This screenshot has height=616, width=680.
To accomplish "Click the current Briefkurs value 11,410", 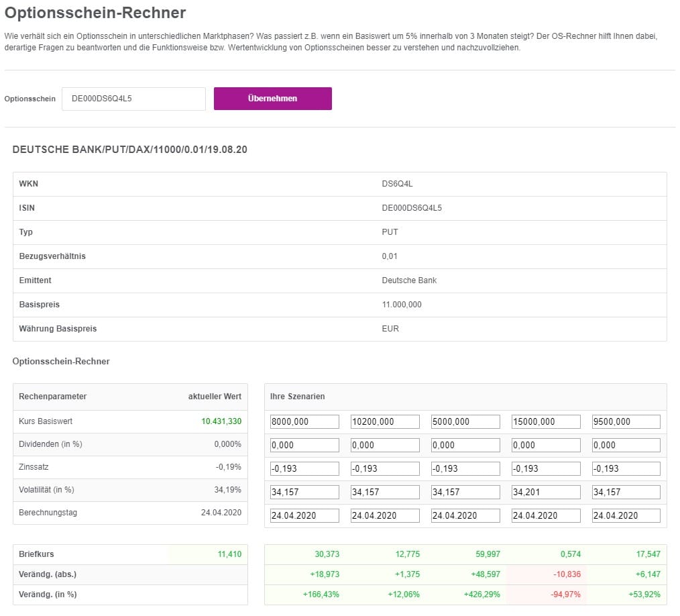I will tap(229, 554).
